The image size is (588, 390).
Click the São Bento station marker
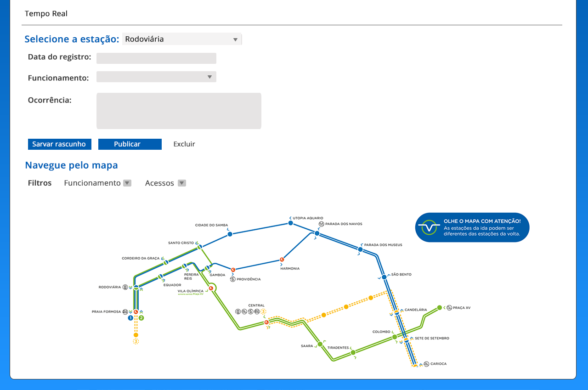[x=384, y=277]
